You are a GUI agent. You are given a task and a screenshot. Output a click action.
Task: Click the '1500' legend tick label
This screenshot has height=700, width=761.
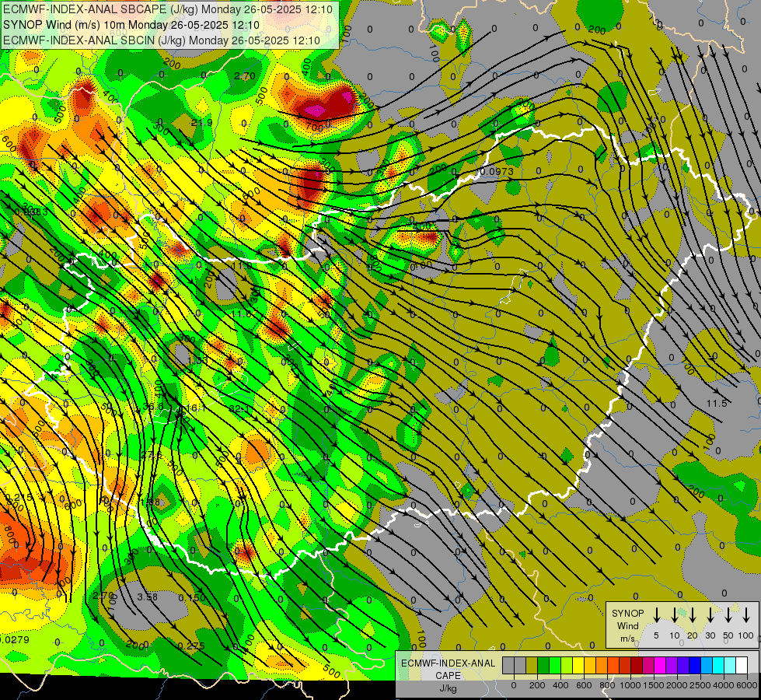point(653,685)
